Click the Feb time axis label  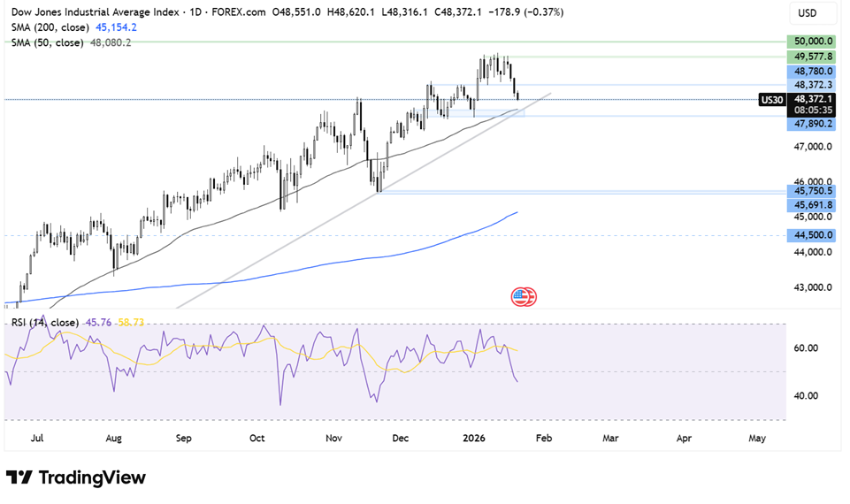coord(544,438)
